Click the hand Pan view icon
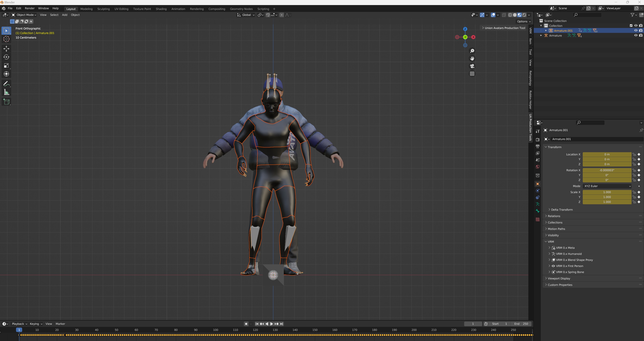 click(x=472, y=59)
